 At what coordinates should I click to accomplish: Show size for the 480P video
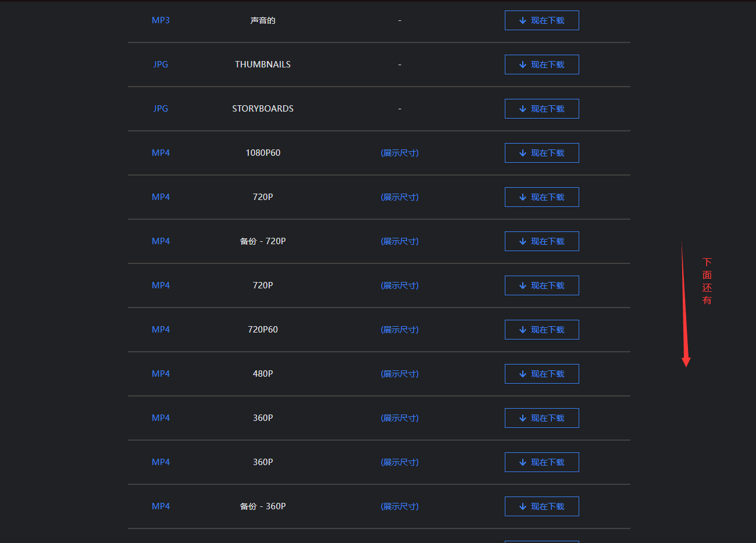tap(400, 374)
